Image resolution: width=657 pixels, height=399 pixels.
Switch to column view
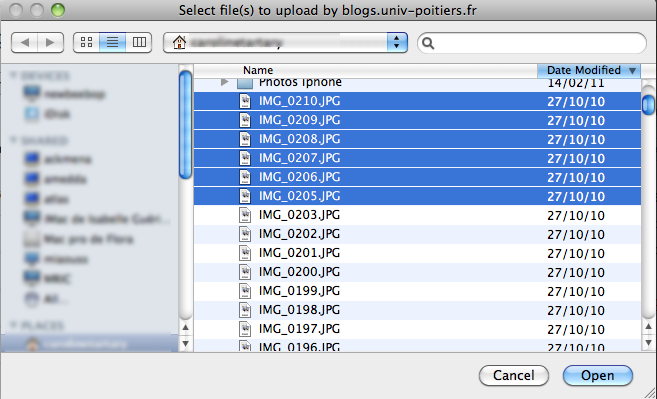(x=139, y=42)
